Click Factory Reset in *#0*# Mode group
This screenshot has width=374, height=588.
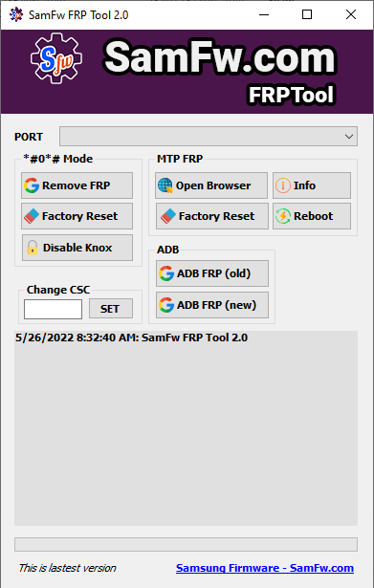(77, 216)
